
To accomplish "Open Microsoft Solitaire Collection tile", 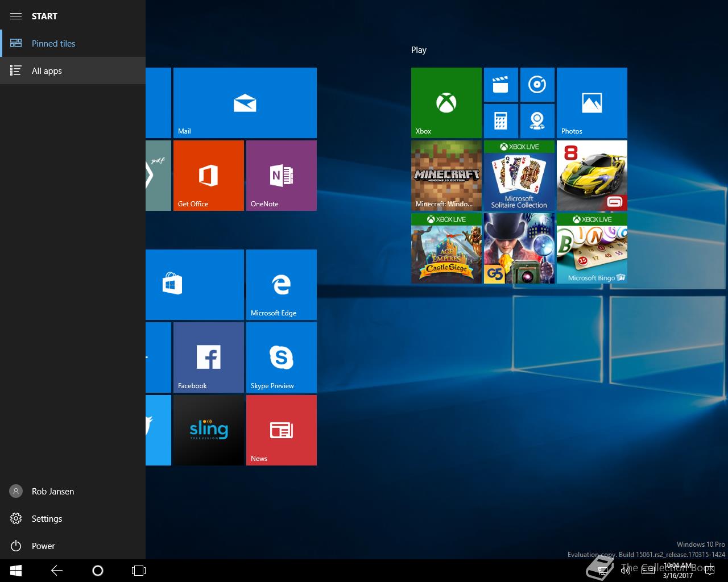I will pos(519,176).
